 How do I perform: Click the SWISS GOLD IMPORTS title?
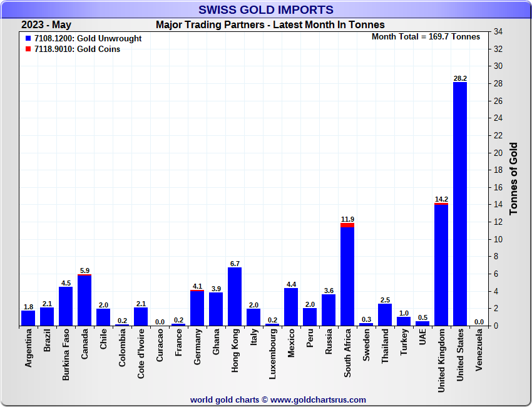click(x=266, y=10)
